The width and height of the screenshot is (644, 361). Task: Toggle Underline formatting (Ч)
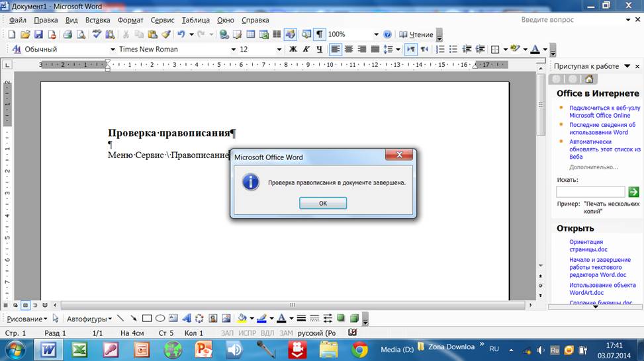click(x=320, y=49)
